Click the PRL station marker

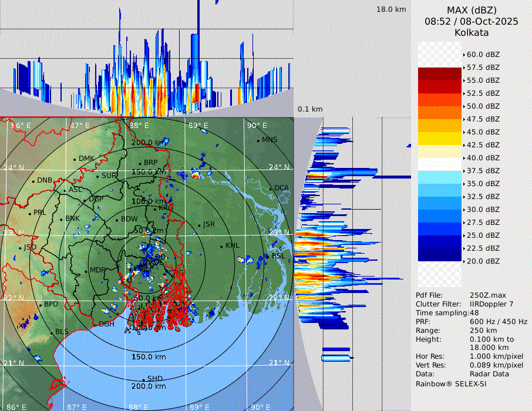[x=29, y=213]
